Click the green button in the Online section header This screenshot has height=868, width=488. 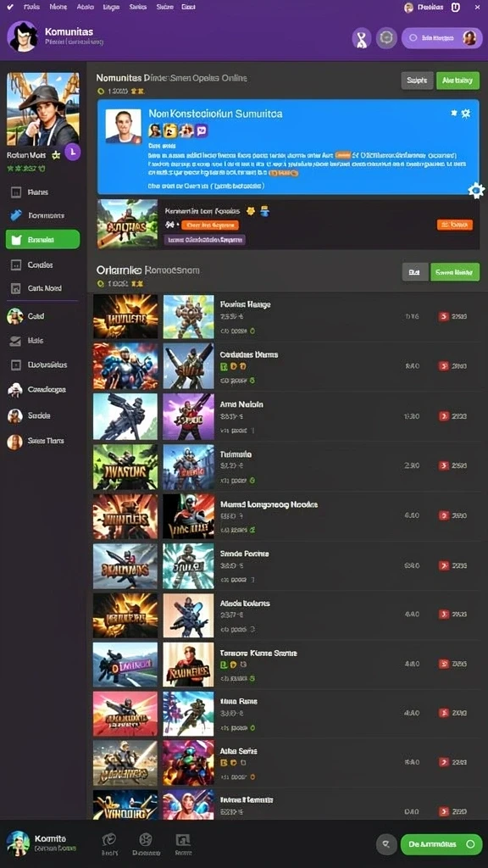click(457, 81)
